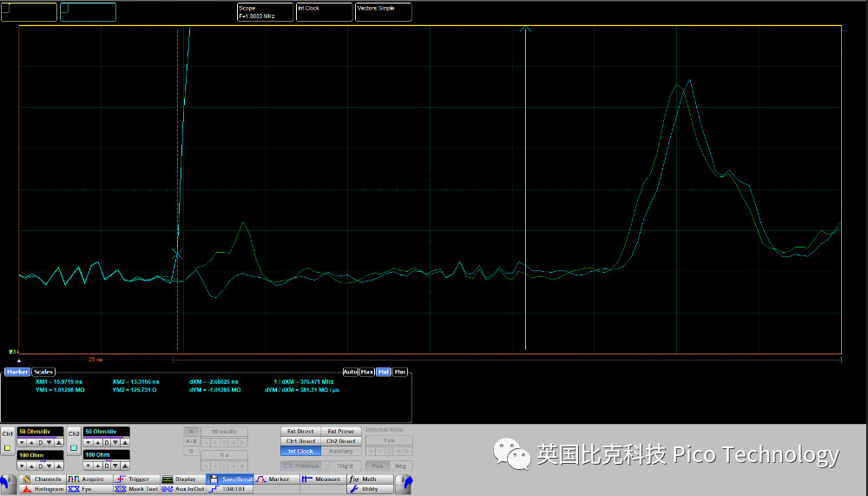Toggle the Ch2 channel button
The image size is (868, 496).
(74, 433)
